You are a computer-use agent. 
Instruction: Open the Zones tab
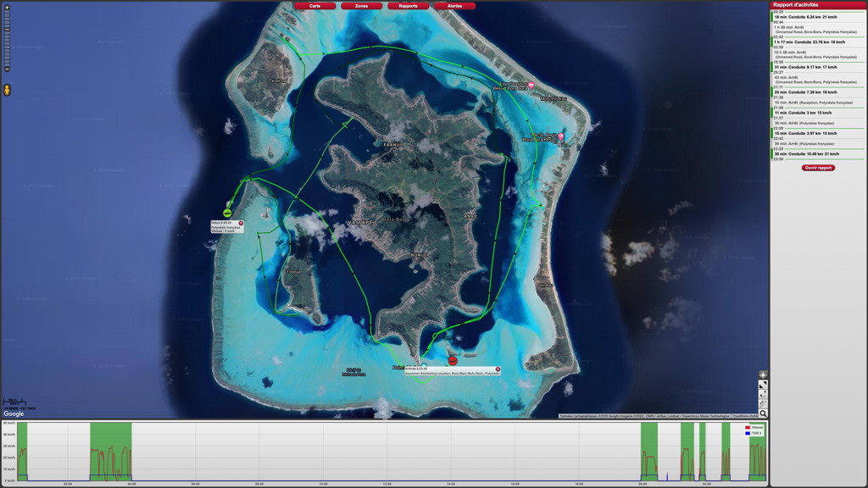[x=361, y=6]
